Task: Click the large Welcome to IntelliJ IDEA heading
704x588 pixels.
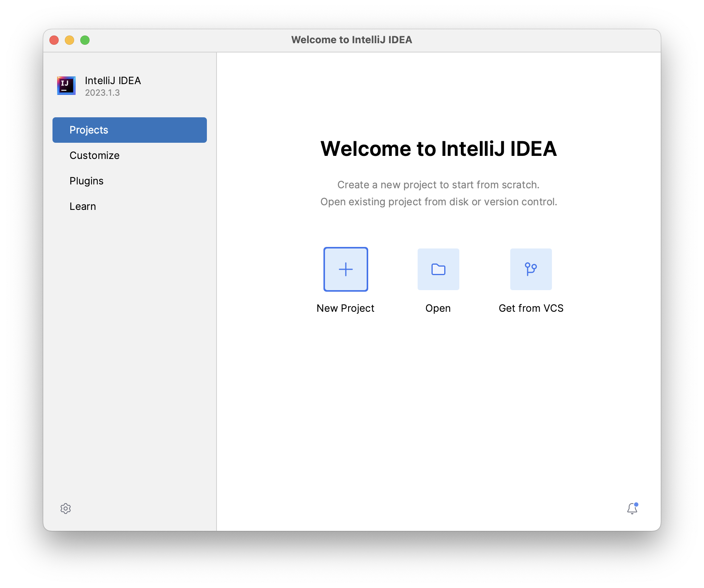Action: 438,149
